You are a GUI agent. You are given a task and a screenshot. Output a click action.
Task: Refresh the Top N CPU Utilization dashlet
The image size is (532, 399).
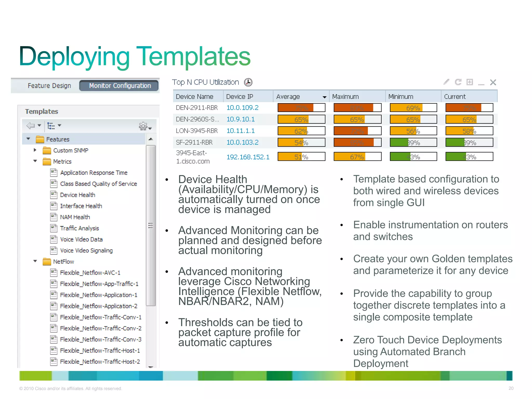tap(458, 82)
